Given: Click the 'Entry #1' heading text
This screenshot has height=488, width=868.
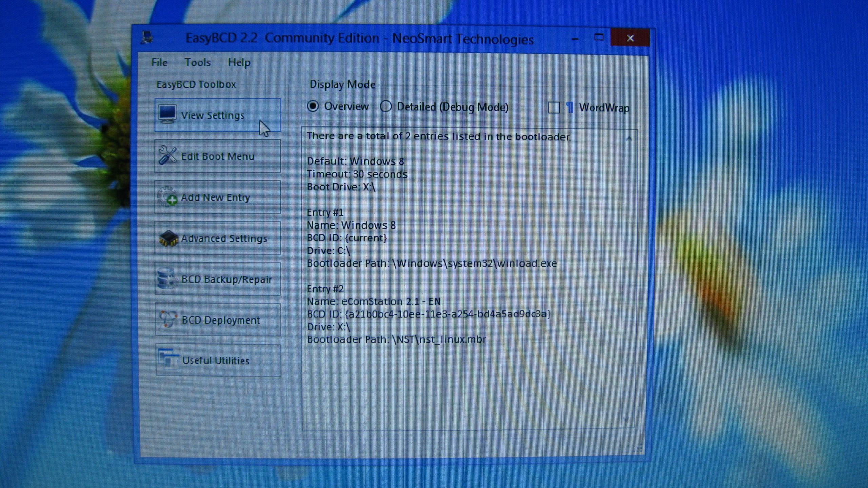Looking at the screenshot, I should tap(325, 212).
